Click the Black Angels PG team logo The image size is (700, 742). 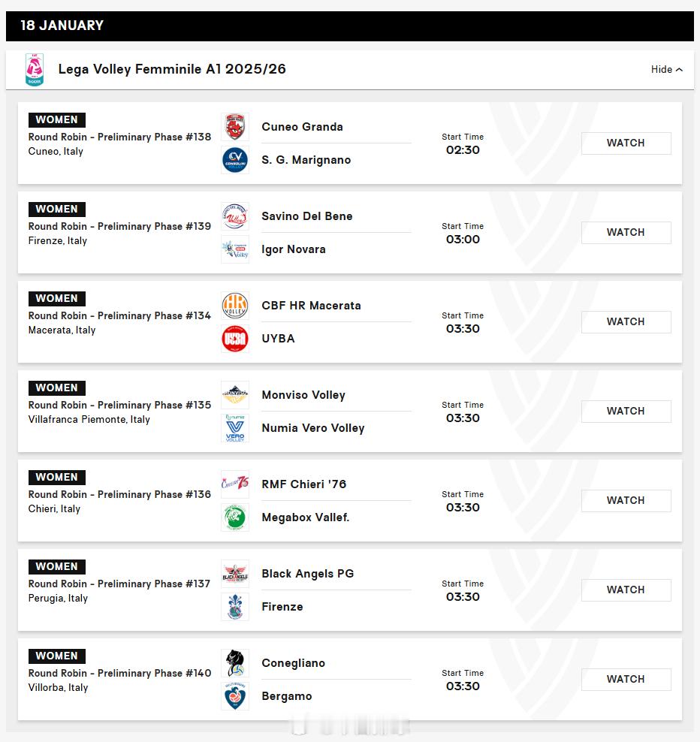pos(235,574)
